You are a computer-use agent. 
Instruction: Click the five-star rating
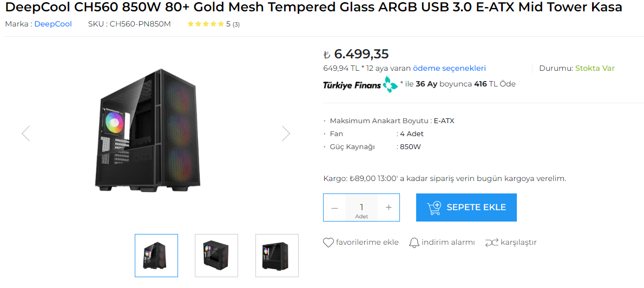pyautogui.click(x=205, y=24)
